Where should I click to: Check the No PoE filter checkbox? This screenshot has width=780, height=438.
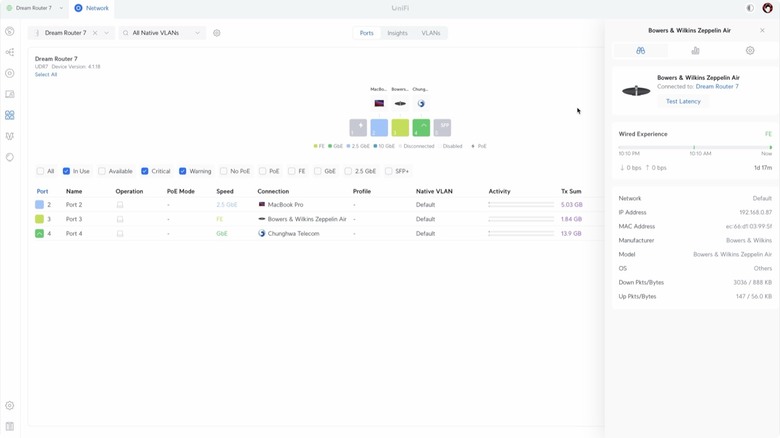click(x=223, y=171)
